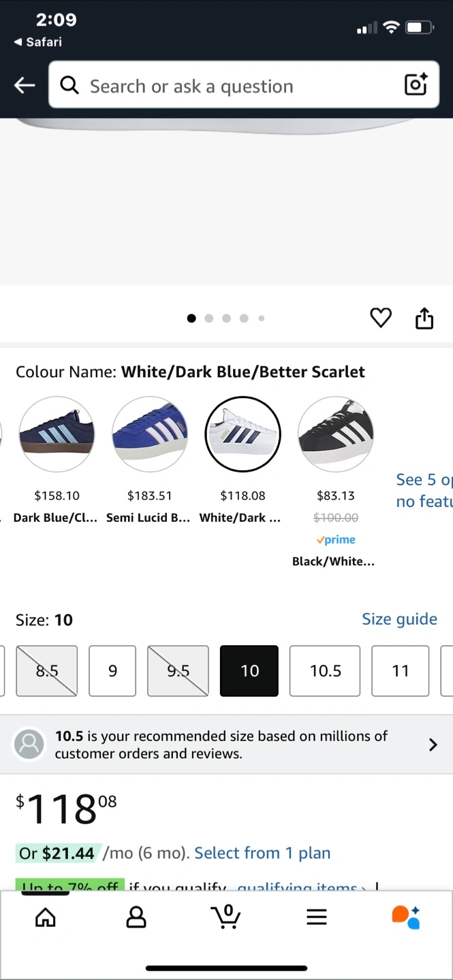
Task: Choose Black/White colour swatch
Action: [336, 434]
